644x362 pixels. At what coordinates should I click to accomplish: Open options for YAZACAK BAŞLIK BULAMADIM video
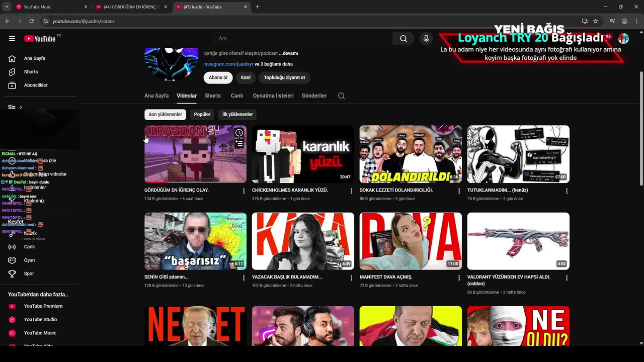point(351,278)
